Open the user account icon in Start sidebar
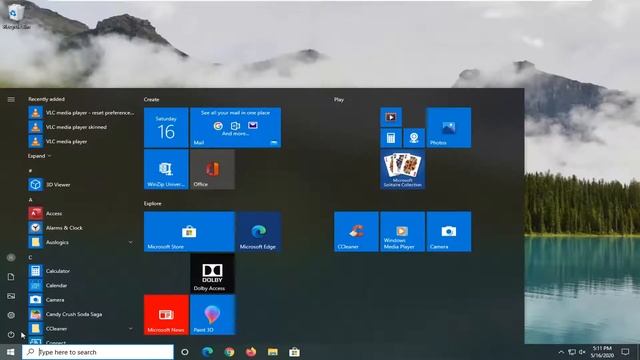 (11, 257)
